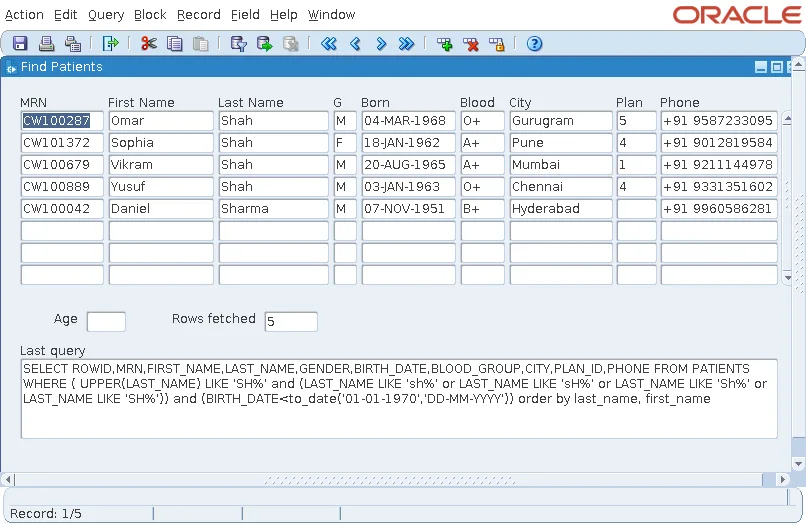Click the Last query label
This screenshot has width=806, height=529.
click(x=52, y=351)
